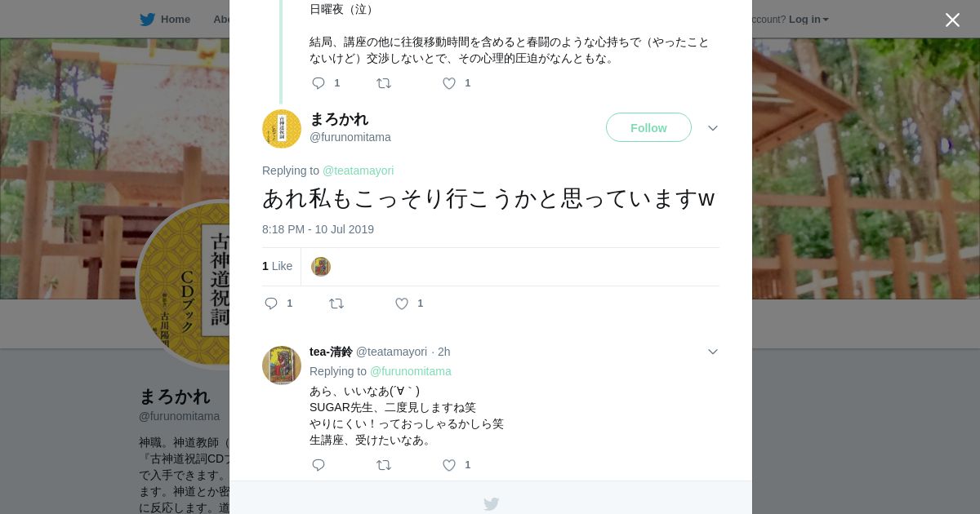Open @furunomitama link in reply

[x=410, y=371]
